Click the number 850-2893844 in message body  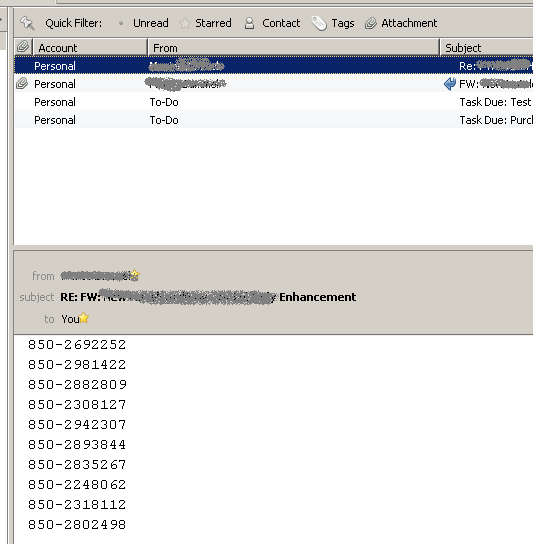[x=77, y=444]
